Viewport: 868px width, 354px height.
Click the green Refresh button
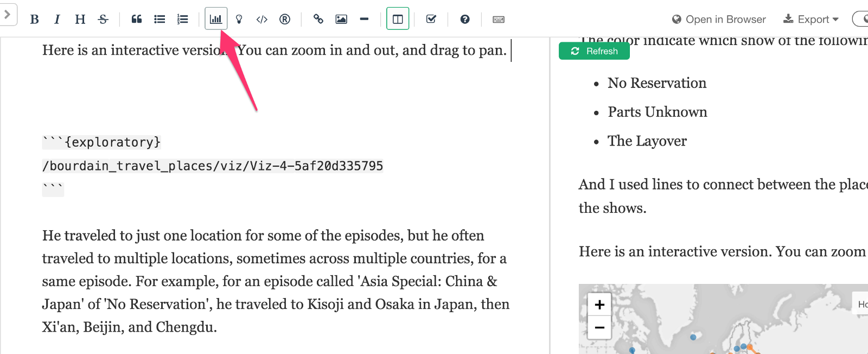[x=595, y=51]
